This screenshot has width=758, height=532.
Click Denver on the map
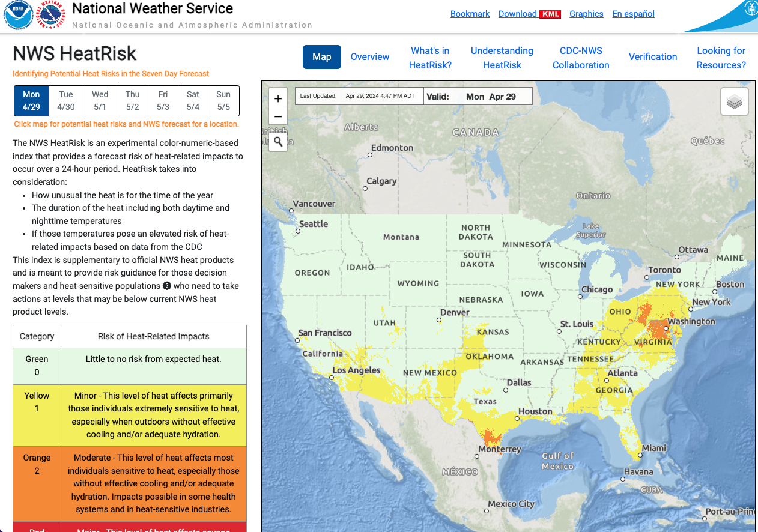(x=455, y=313)
